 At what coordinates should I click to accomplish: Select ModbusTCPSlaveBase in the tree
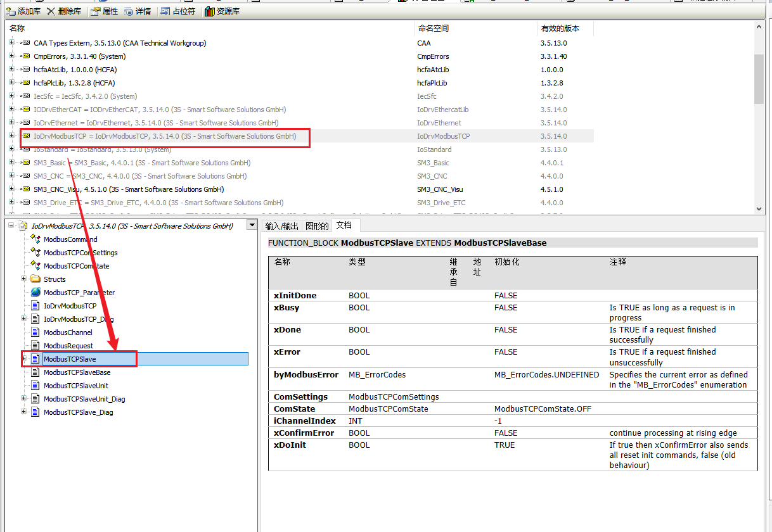coord(77,372)
